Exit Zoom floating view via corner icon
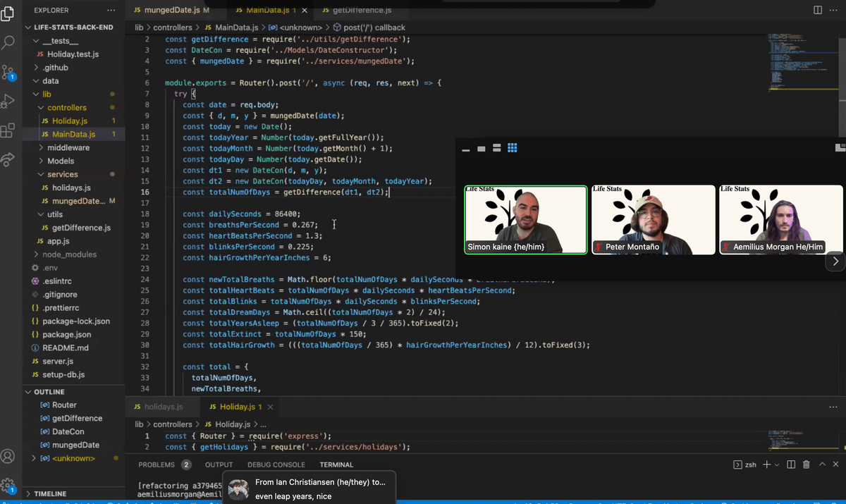Screen dimensions: 846x504 tap(840, 147)
